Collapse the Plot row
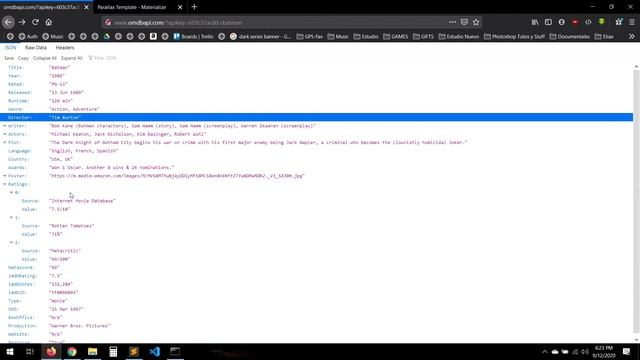This screenshot has width=640, height=360. point(4,142)
